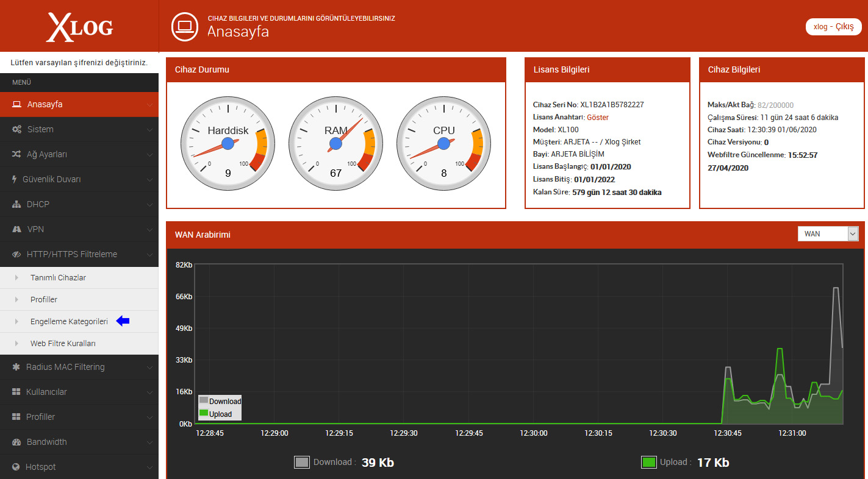Open the Anasayfa menu item
Screen dimensions: 868x479
(79, 104)
